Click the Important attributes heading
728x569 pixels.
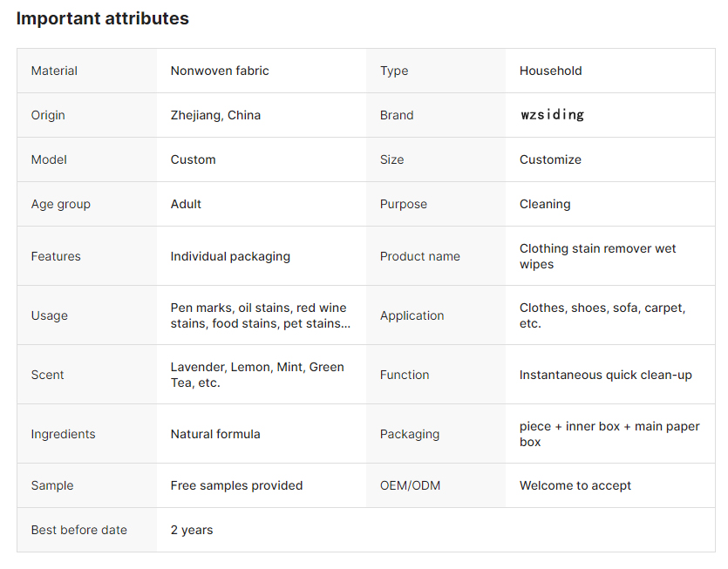(x=102, y=18)
